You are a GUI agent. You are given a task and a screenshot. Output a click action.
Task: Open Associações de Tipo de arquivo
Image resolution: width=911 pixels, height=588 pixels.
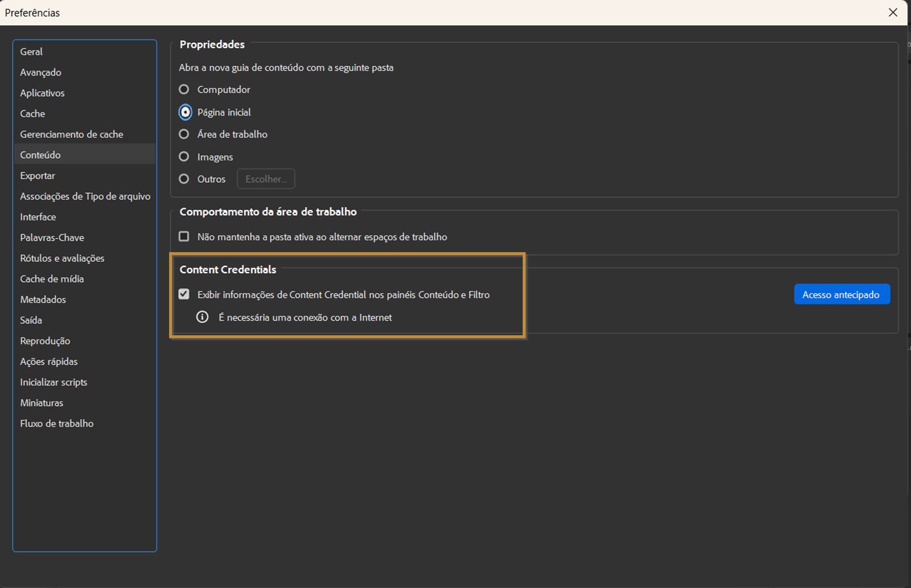(x=84, y=196)
